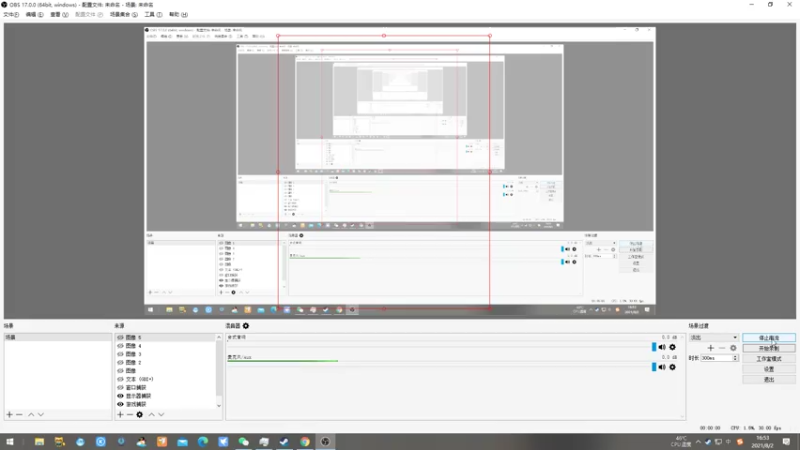Mute the 麦克风/Aux speaker icon
800x450 pixels.
click(662, 367)
